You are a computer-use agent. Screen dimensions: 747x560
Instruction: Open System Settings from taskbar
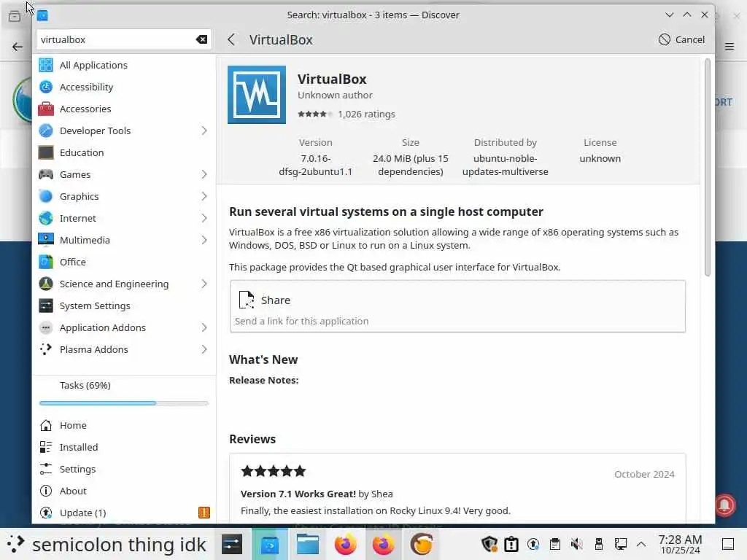pyautogui.click(x=232, y=544)
